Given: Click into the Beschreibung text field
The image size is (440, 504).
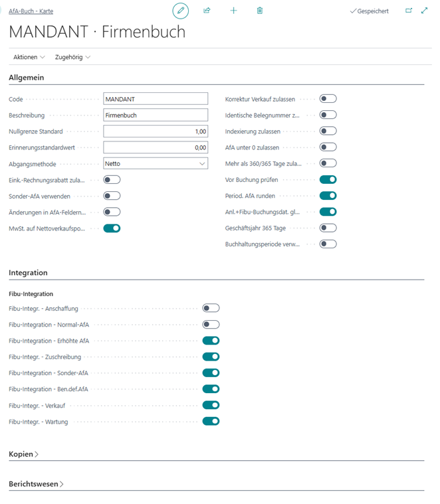Looking at the screenshot, I should [156, 115].
